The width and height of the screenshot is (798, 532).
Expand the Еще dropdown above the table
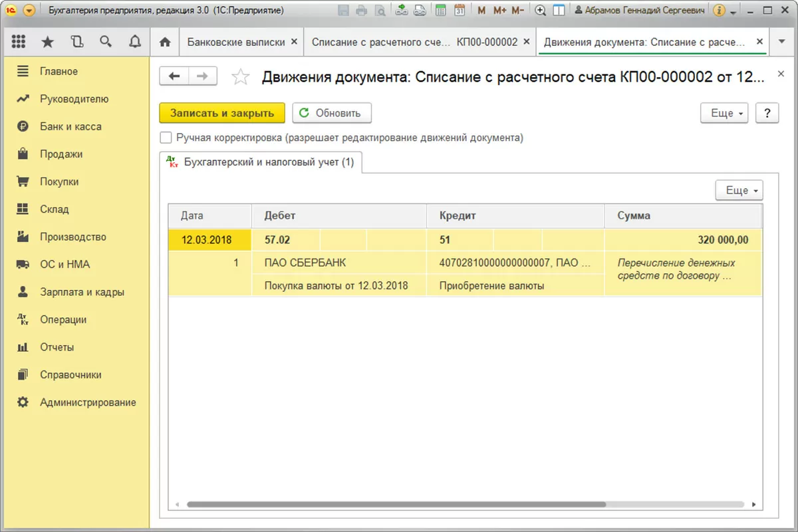coord(739,190)
